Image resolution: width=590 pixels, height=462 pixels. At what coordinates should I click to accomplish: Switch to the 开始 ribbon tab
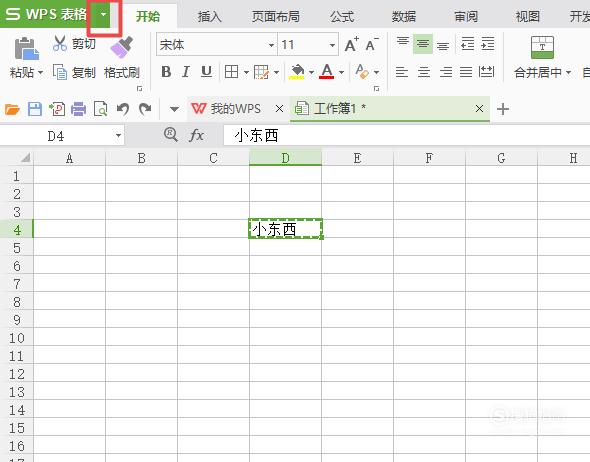coord(148,17)
